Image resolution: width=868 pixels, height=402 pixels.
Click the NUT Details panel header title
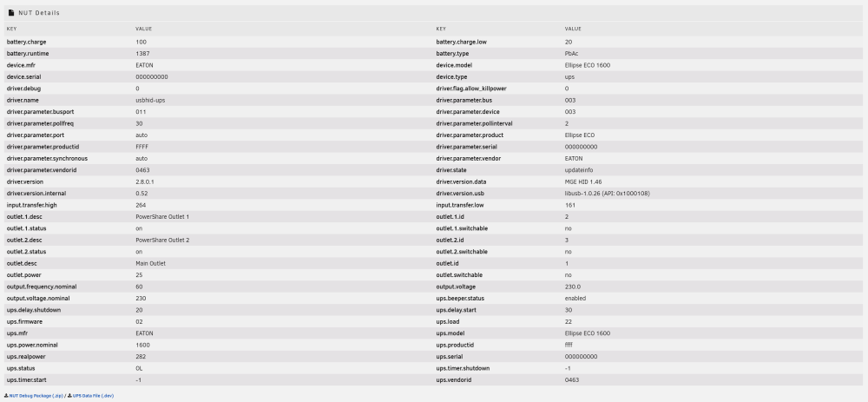39,13
